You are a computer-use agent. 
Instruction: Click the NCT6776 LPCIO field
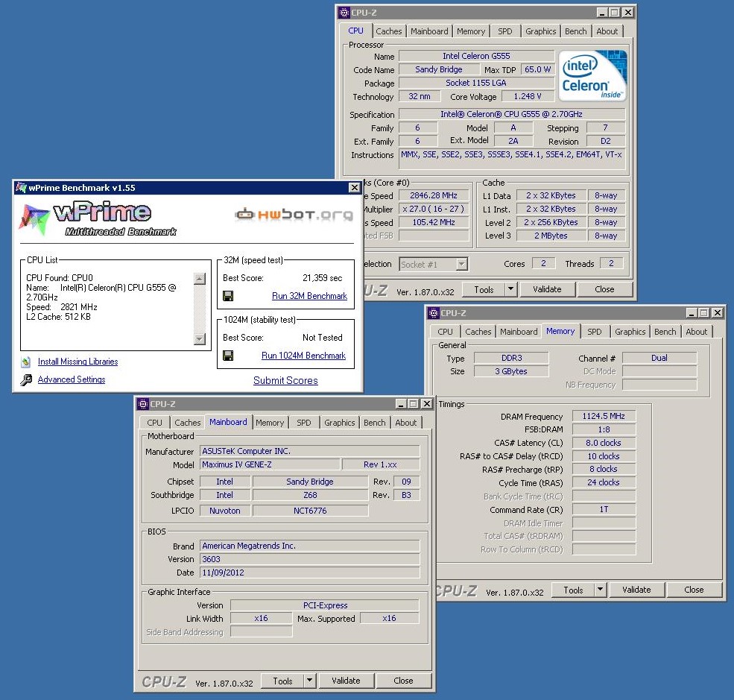[x=310, y=511]
